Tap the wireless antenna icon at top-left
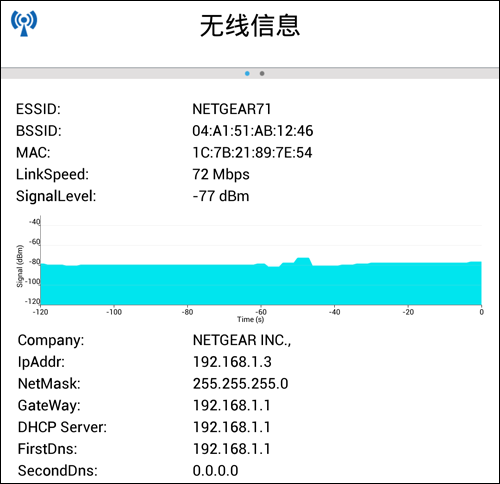 (24, 23)
